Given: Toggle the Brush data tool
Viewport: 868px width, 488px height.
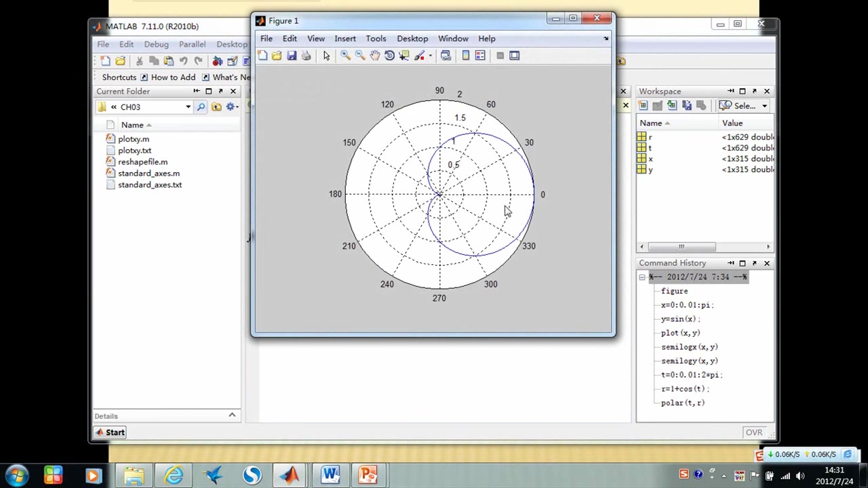Looking at the screenshot, I should click(420, 56).
